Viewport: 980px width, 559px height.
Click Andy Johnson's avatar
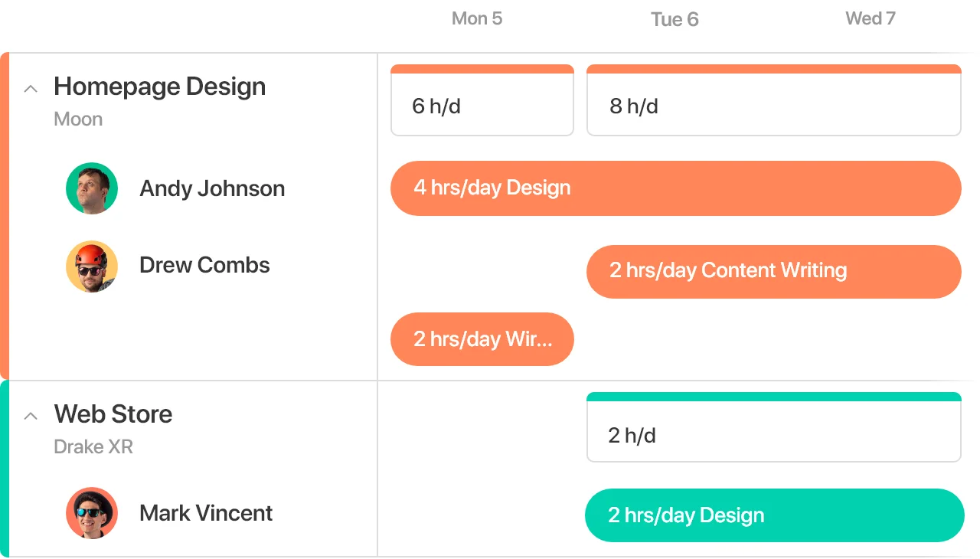[92, 188]
